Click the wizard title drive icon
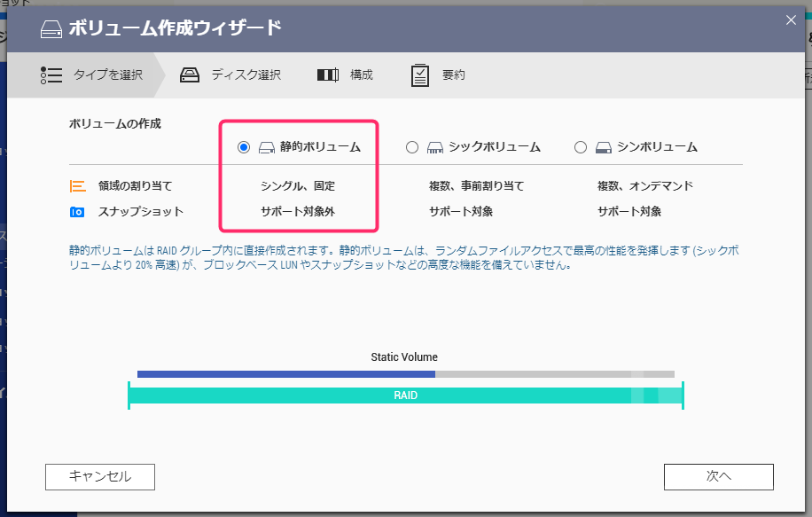The width and height of the screenshot is (812, 517). click(x=51, y=29)
